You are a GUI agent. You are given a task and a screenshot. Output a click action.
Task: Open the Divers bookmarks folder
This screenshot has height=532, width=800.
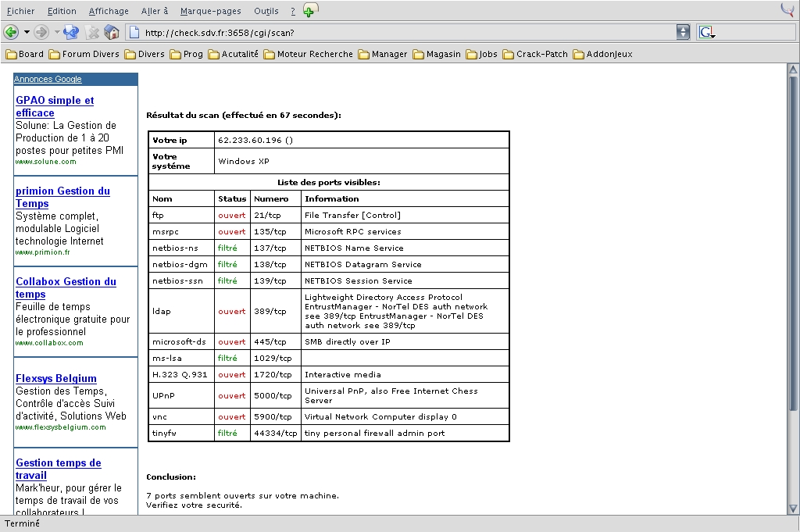[x=145, y=54]
